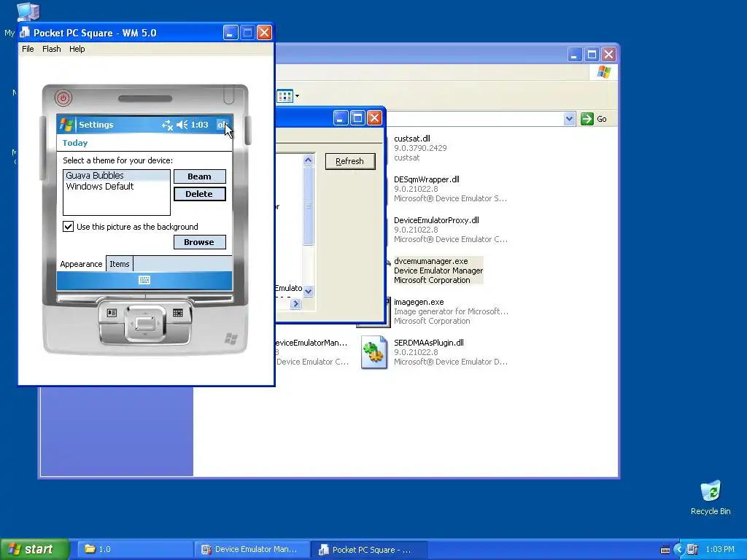Click the SERDMAAsPlugin.dll file icon
The width and height of the screenshot is (747, 560).
(374, 352)
